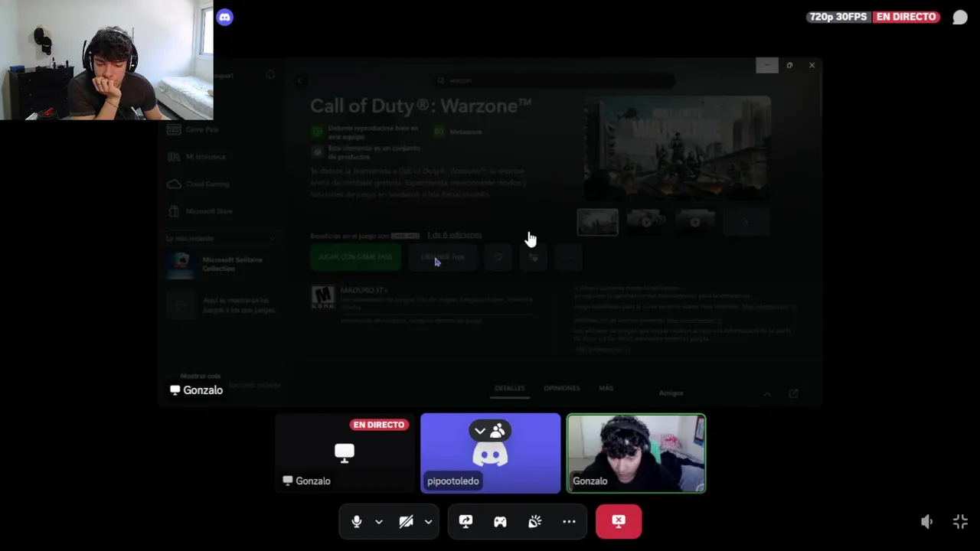Open the 1 de 6 ediciones link
The height and width of the screenshot is (551, 980).
tap(454, 235)
